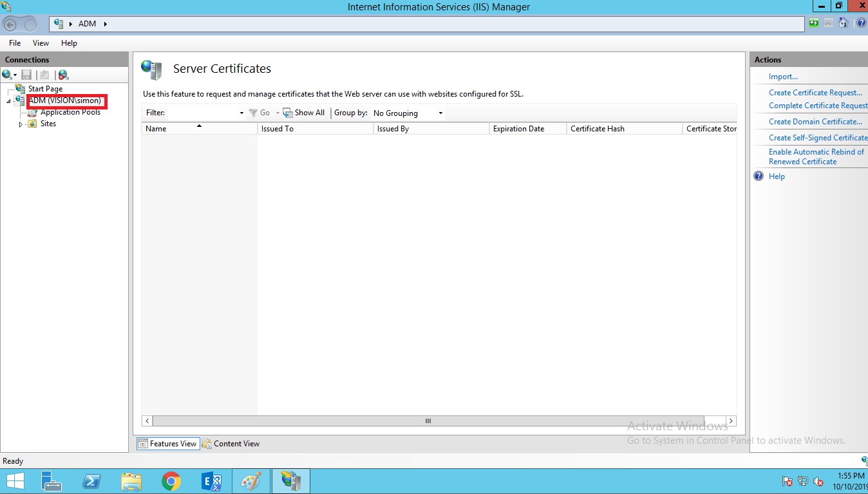Open the Help menu
This screenshot has height=494, width=868.
click(x=69, y=43)
